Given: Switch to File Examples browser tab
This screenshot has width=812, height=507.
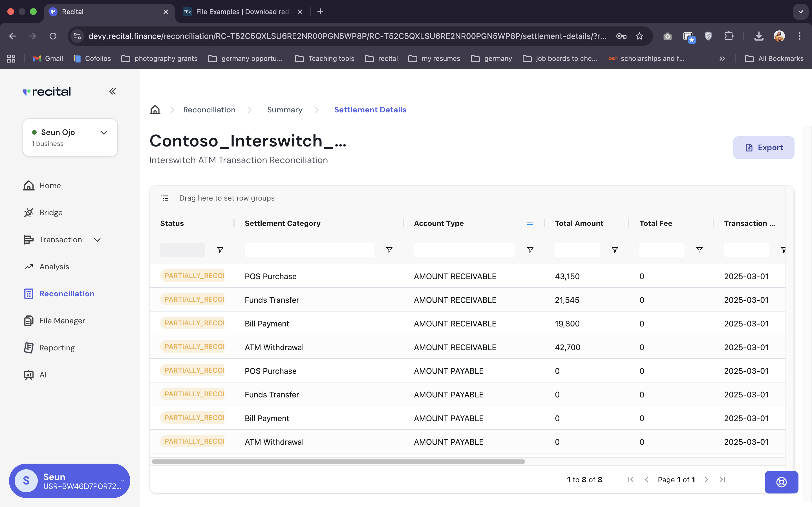Looking at the screenshot, I should point(242,12).
